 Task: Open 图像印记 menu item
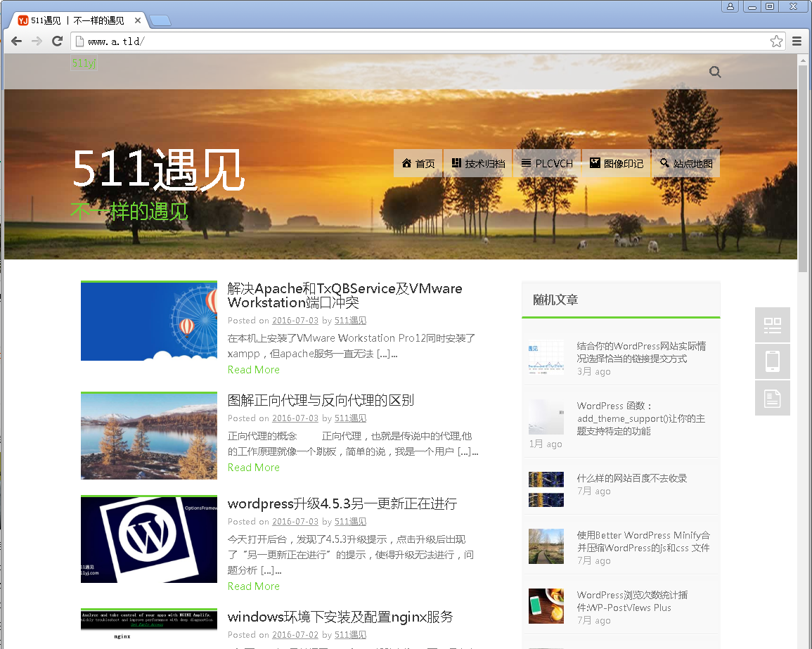point(617,164)
